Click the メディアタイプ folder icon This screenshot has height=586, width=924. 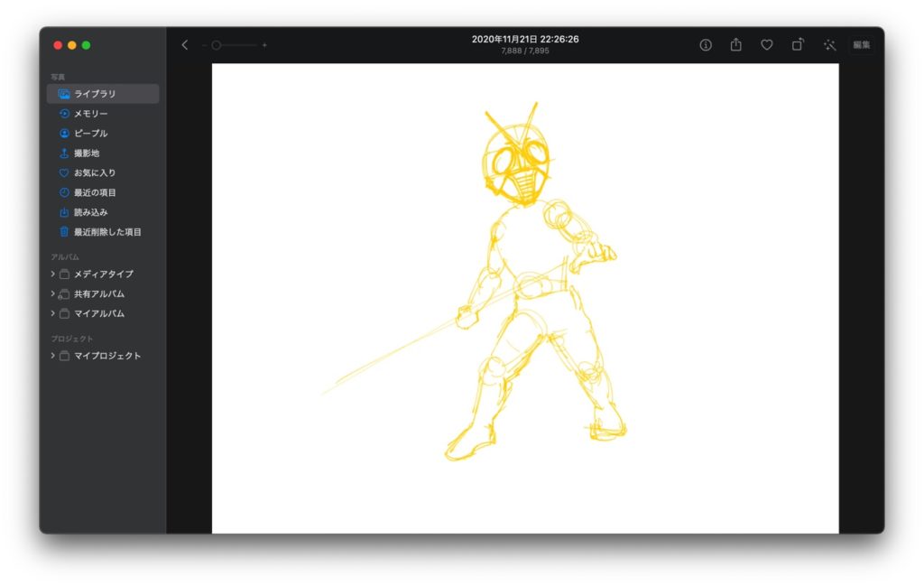(64, 274)
